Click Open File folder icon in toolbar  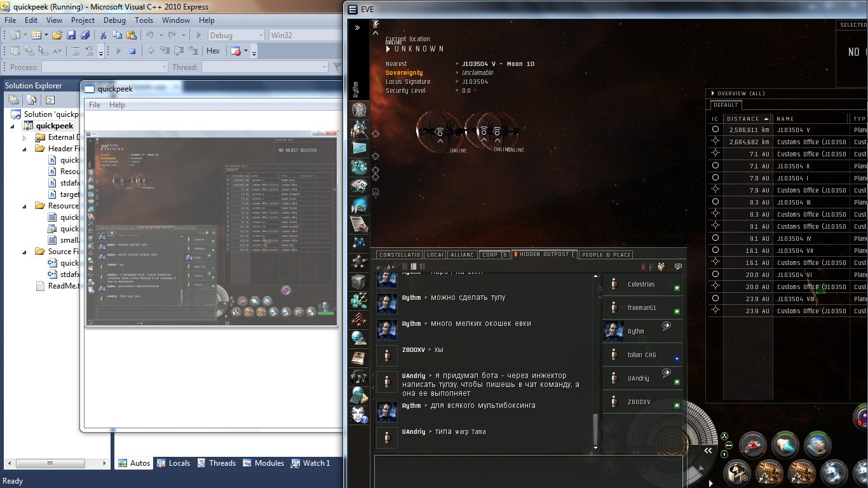(x=57, y=35)
